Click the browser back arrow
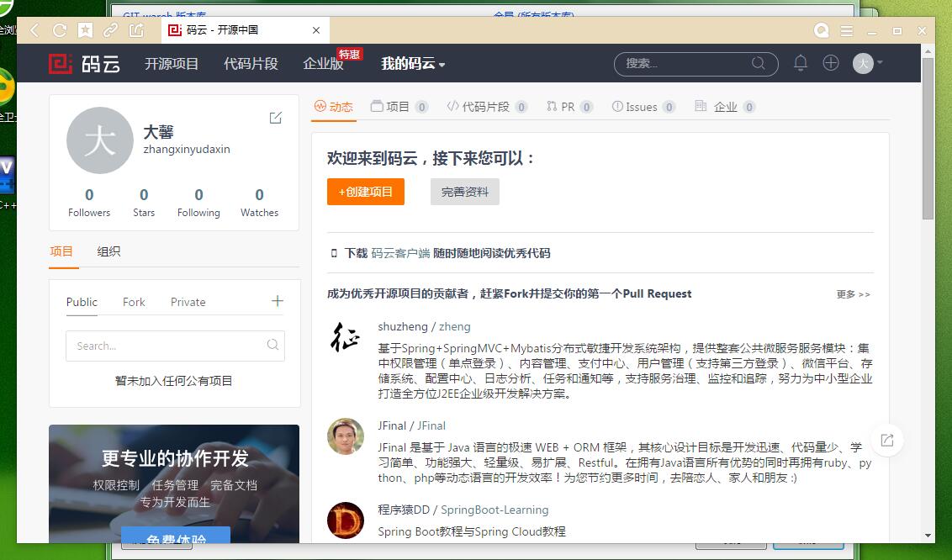The width and height of the screenshot is (952, 560). pyautogui.click(x=34, y=29)
